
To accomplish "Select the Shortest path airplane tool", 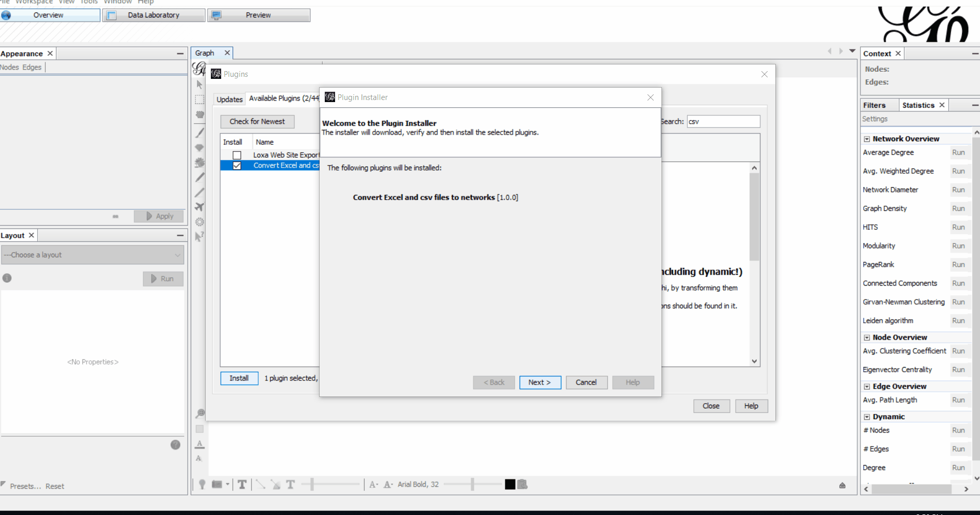I will click(200, 207).
